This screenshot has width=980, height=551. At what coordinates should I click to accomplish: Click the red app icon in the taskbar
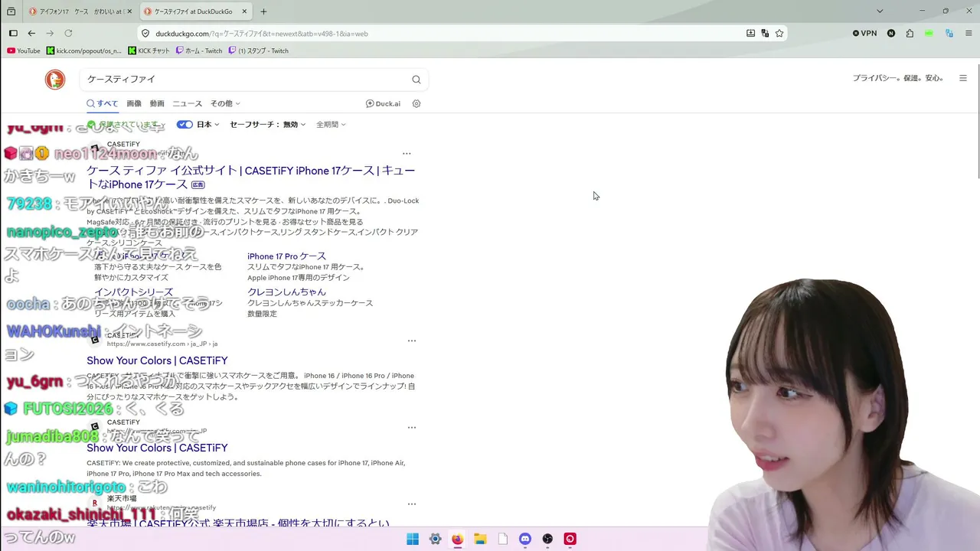570,539
